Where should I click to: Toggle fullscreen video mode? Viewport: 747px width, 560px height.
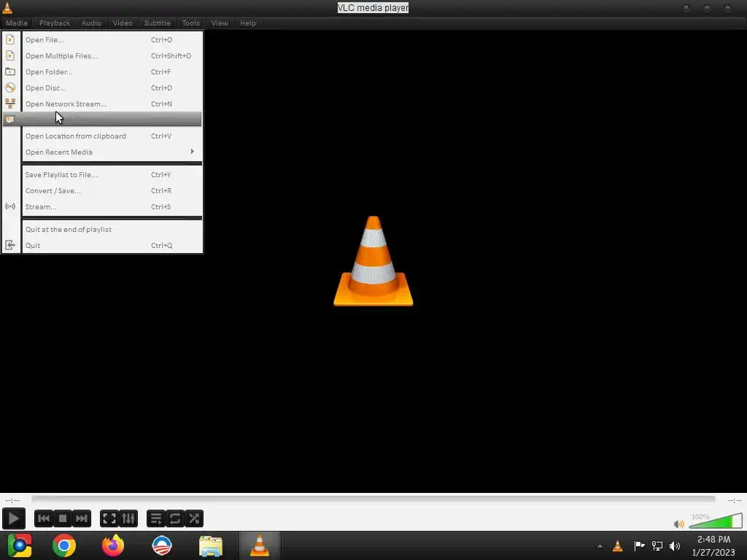tap(109, 518)
